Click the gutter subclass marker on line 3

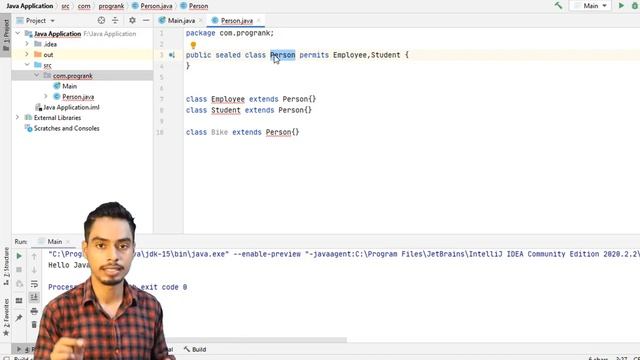click(172, 55)
